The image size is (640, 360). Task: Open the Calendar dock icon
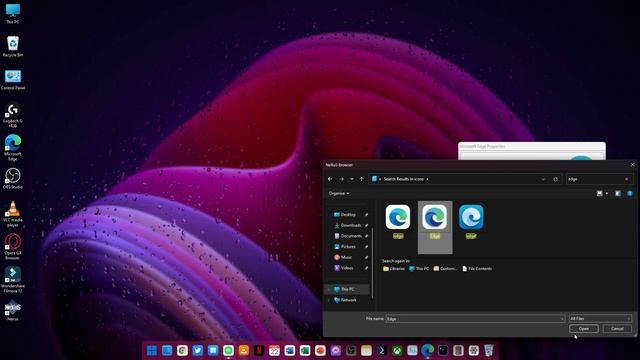tap(274, 350)
